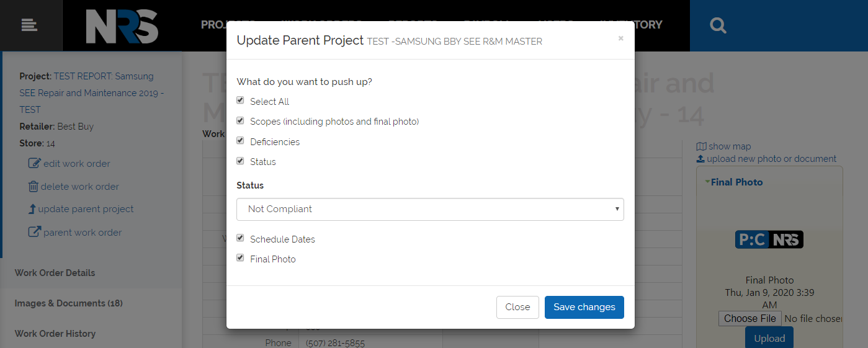
Task: Click the edit work order pencil icon
Action: pos(35,164)
